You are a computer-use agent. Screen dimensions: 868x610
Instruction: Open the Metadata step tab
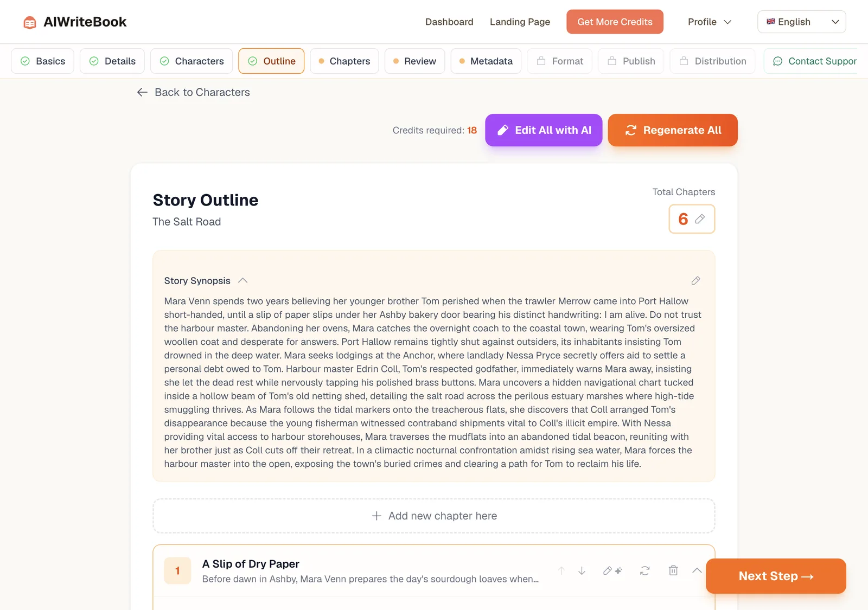coord(486,61)
